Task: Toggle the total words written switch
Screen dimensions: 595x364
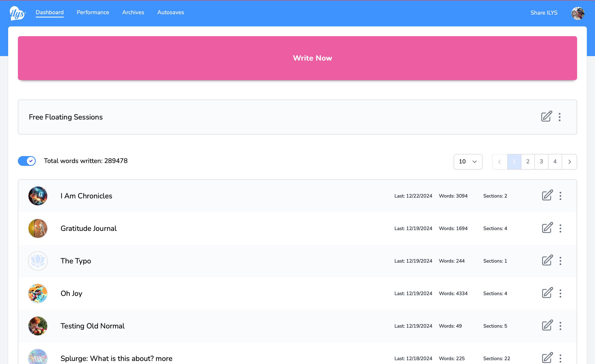Action: (x=27, y=161)
